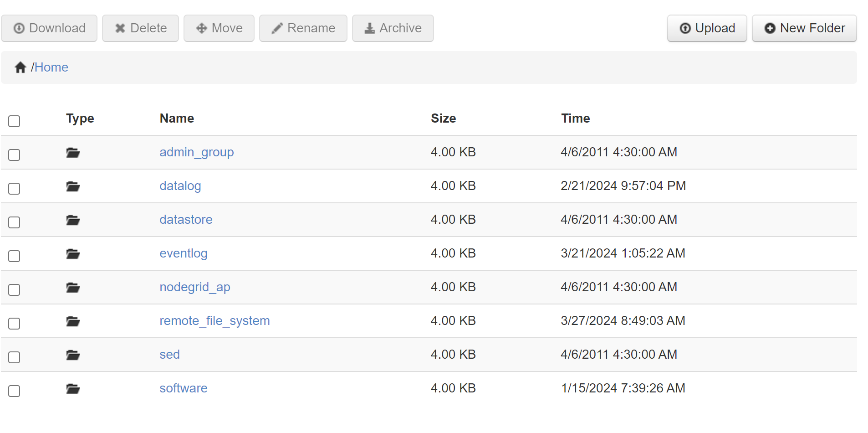Open the admin_group folder link
This screenshot has height=433, width=868.
[197, 152]
